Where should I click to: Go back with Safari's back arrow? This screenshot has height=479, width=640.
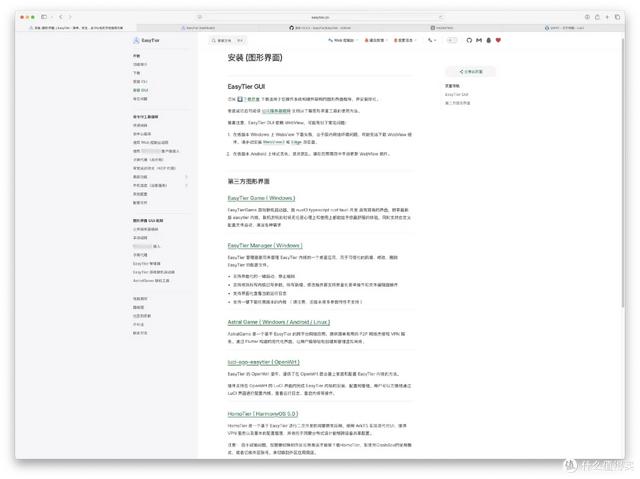tap(61, 17)
